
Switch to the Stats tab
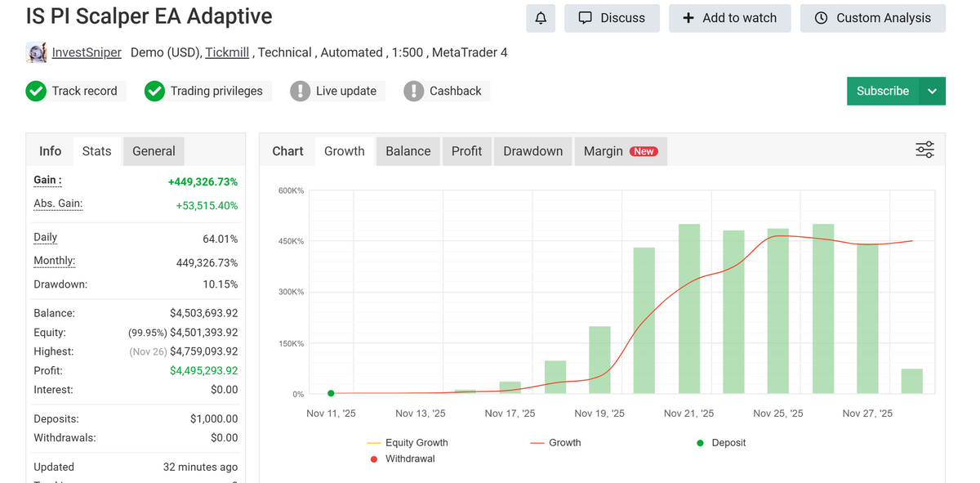(x=96, y=150)
